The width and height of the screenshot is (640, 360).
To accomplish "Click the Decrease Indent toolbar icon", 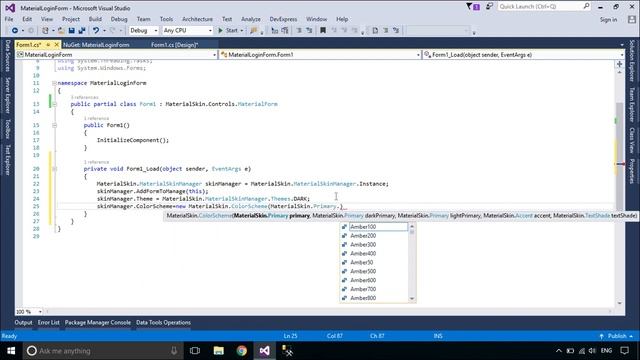I will [x=299, y=31].
